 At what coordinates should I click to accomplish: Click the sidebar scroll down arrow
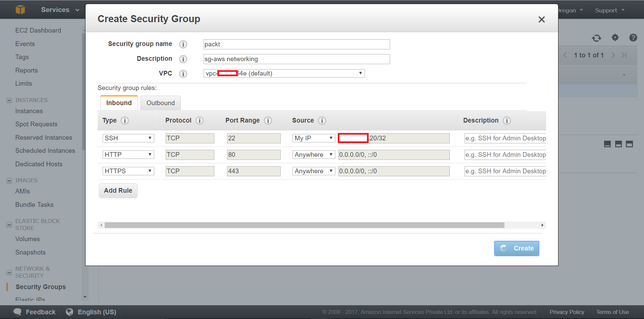(x=85, y=297)
